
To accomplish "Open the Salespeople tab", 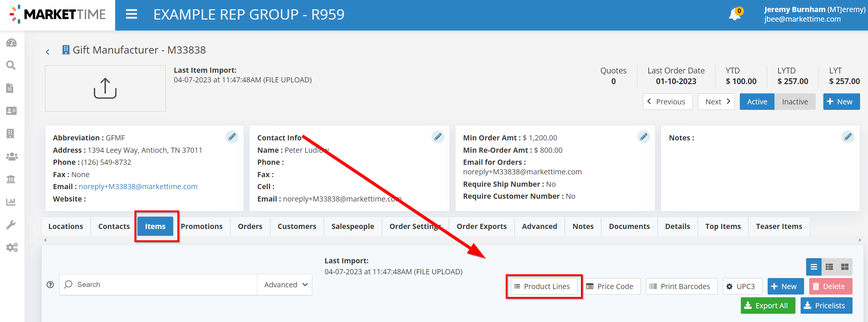I will click(353, 226).
